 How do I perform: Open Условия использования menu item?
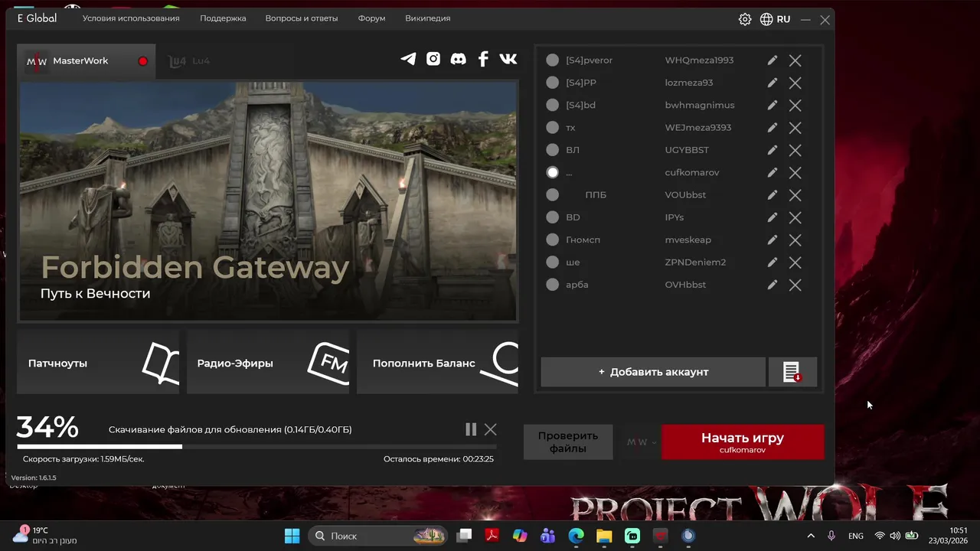(131, 18)
